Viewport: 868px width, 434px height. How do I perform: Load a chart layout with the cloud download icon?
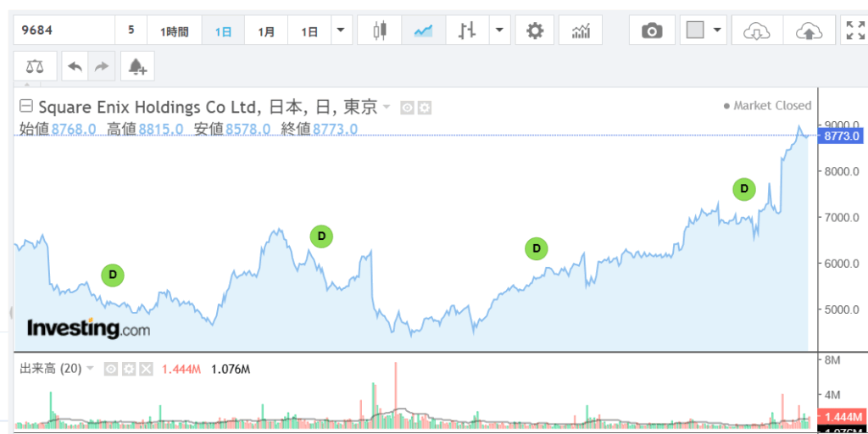point(757,31)
